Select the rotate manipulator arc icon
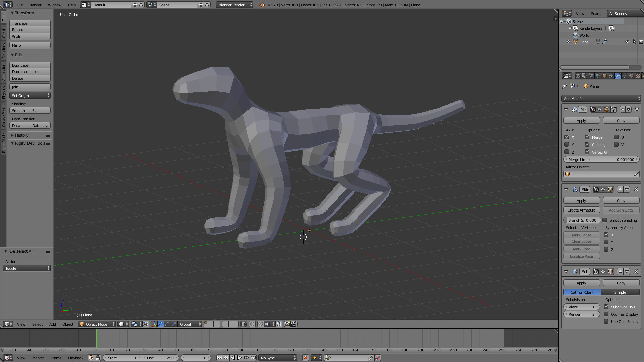 point(167,324)
